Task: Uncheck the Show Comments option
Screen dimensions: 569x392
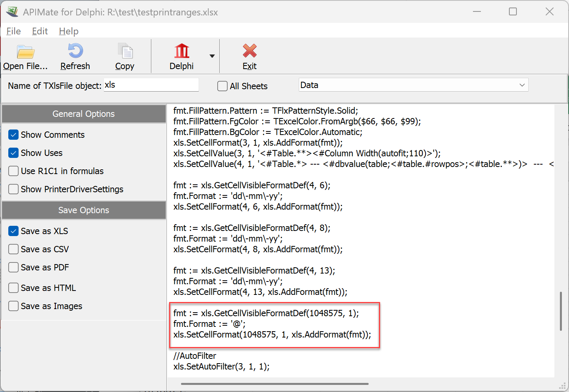Action: click(x=13, y=135)
